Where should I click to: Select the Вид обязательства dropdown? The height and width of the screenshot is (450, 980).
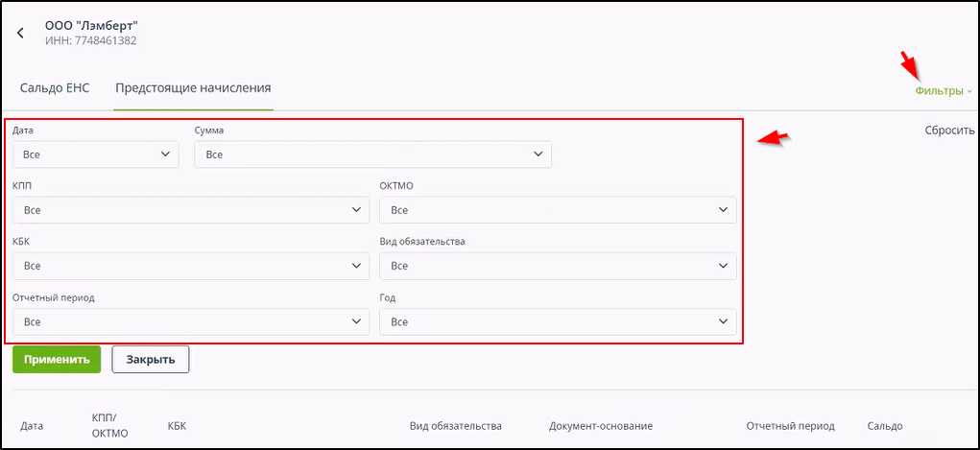tap(558, 266)
